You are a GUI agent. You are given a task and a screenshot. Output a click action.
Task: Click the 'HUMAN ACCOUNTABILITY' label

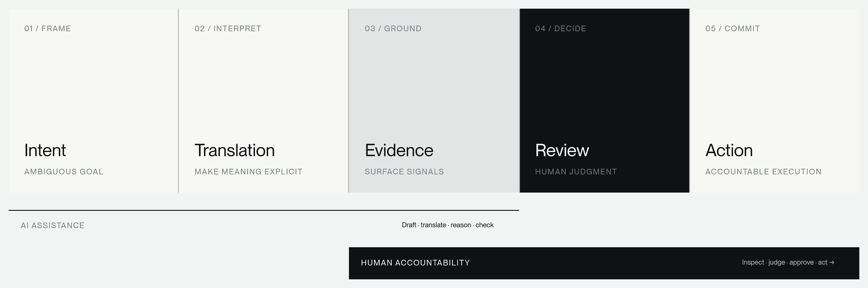pyautogui.click(x=416, y=263)
